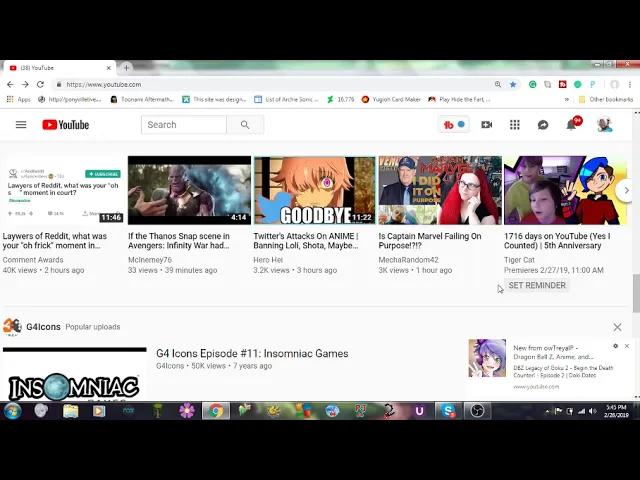Open the create video camera icon

tap(487, 125)
